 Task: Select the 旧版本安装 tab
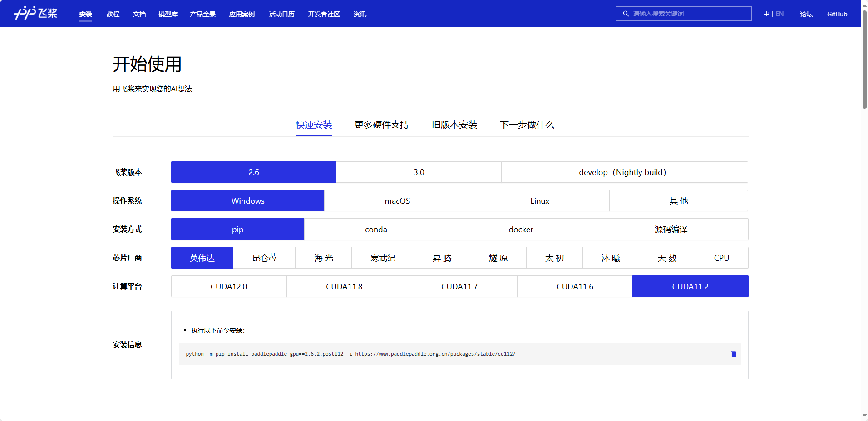454,125
